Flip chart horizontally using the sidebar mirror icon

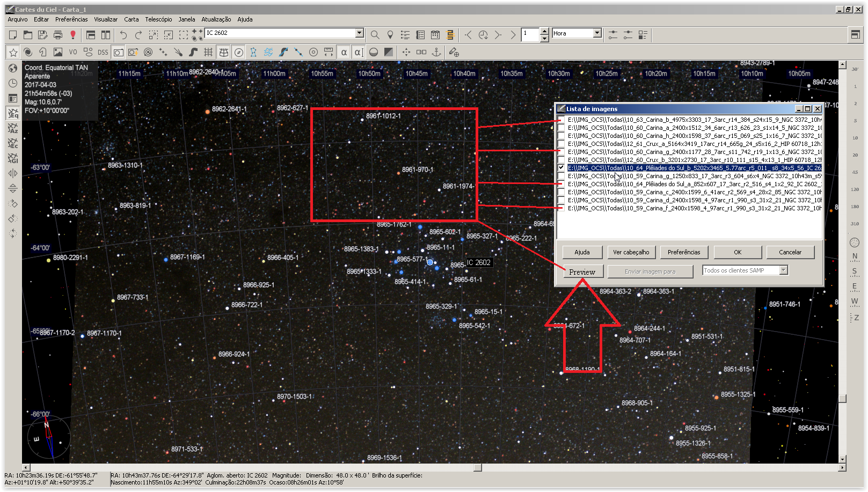pos(13,173)
